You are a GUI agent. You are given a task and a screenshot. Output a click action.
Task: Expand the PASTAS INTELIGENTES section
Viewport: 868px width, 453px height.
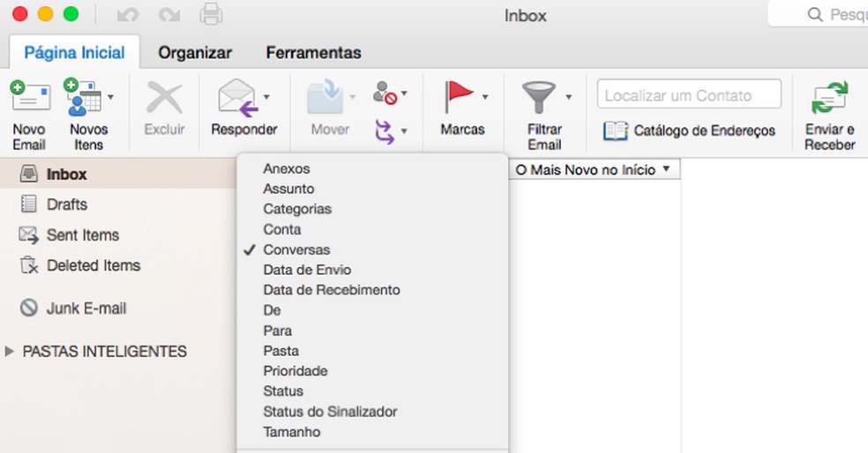pos(9,352)
